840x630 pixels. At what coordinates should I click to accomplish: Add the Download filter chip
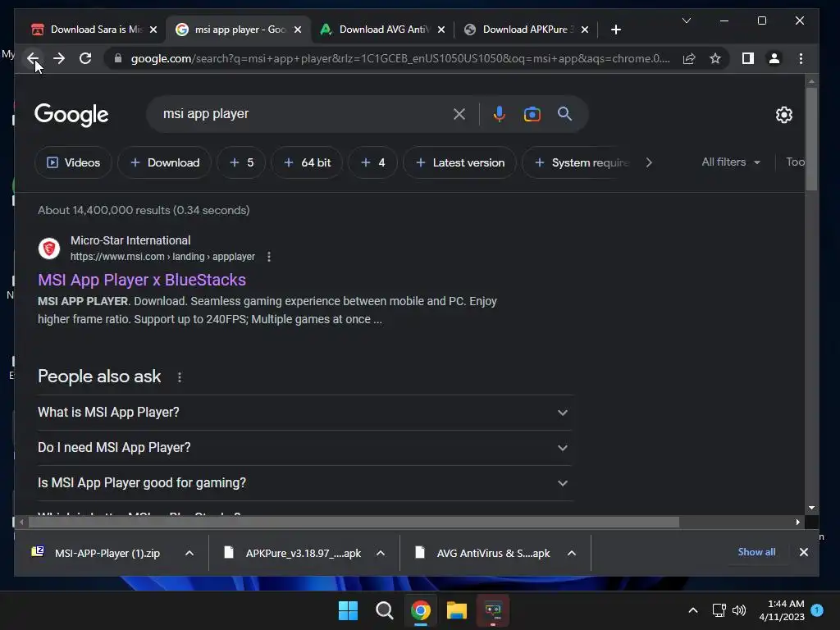tap(164, 162)
